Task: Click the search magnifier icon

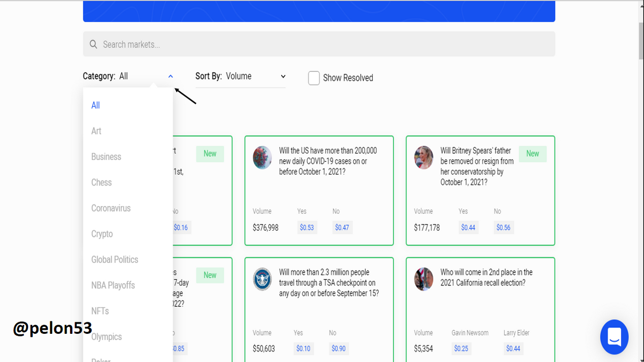Action: tap(93, 44)
